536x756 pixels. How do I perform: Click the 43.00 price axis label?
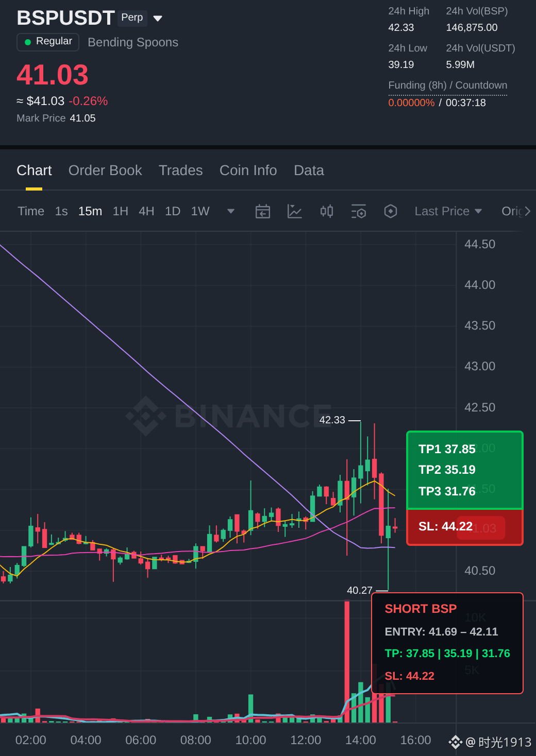[480, 366]
